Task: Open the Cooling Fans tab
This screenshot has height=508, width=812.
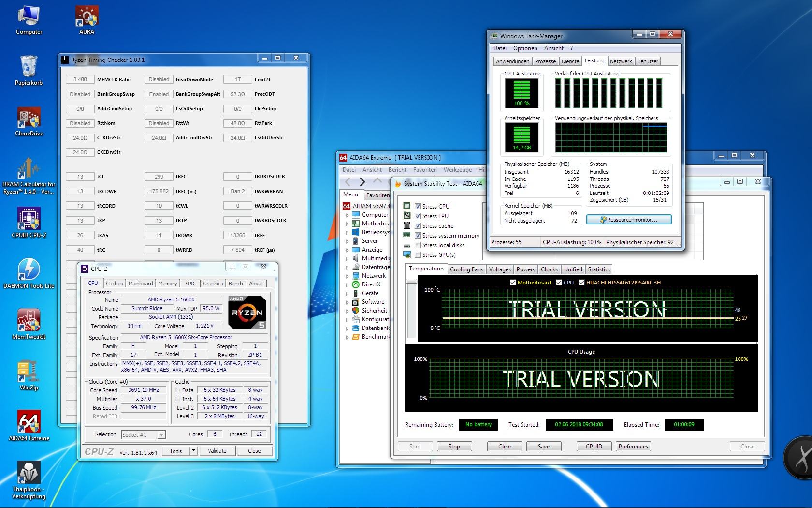Action: point(466,269)
